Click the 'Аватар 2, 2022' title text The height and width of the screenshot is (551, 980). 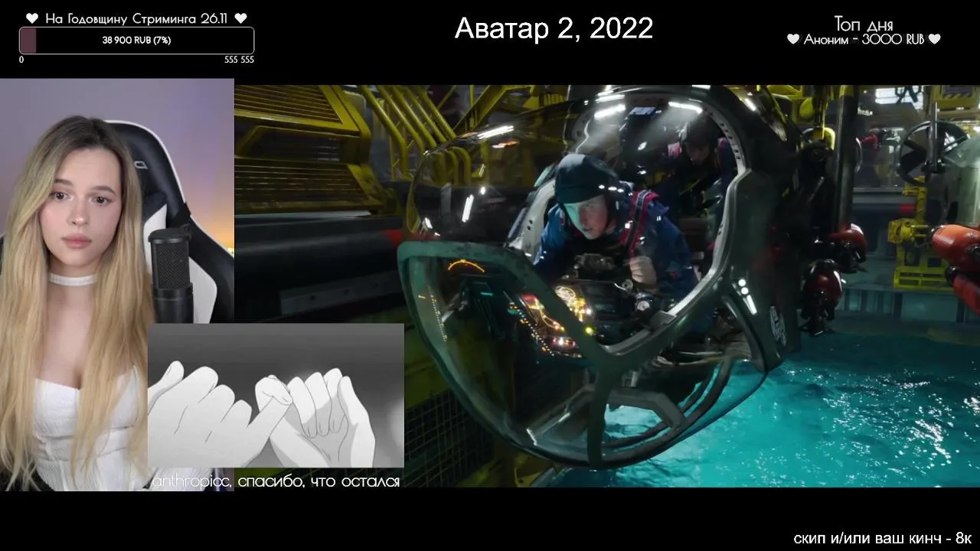click(x=554, y=28)
